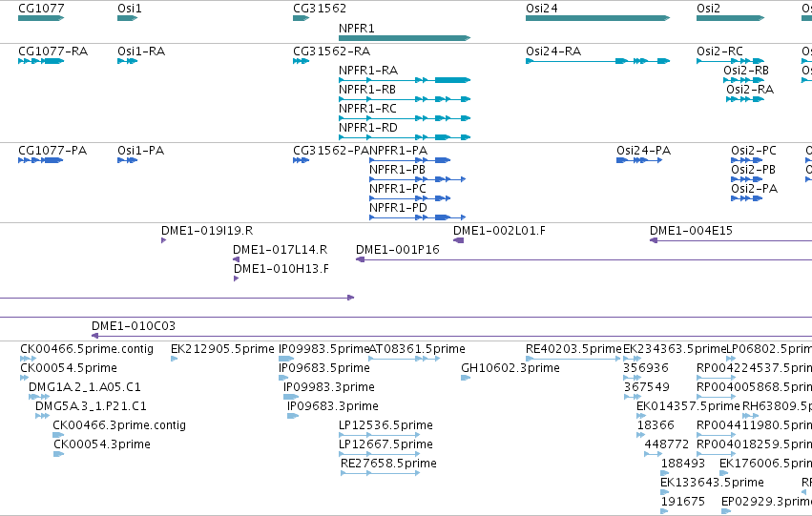Click the IP09683.3prime EST label
Screen dimensions: 812x516
click(332, 406)
